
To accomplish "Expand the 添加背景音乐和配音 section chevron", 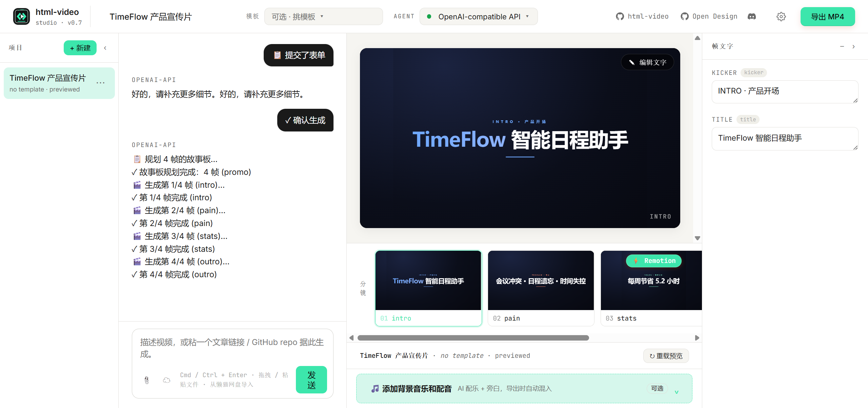I will 677,392.
